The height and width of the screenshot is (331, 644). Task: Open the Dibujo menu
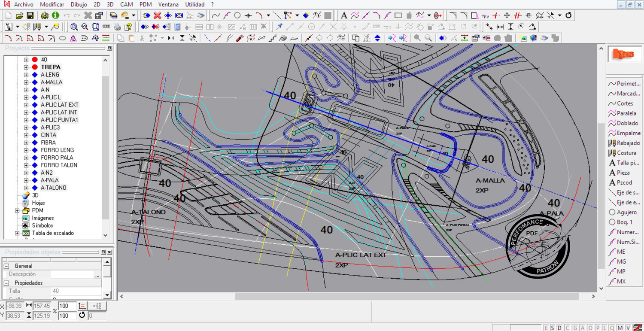point(79,4)
